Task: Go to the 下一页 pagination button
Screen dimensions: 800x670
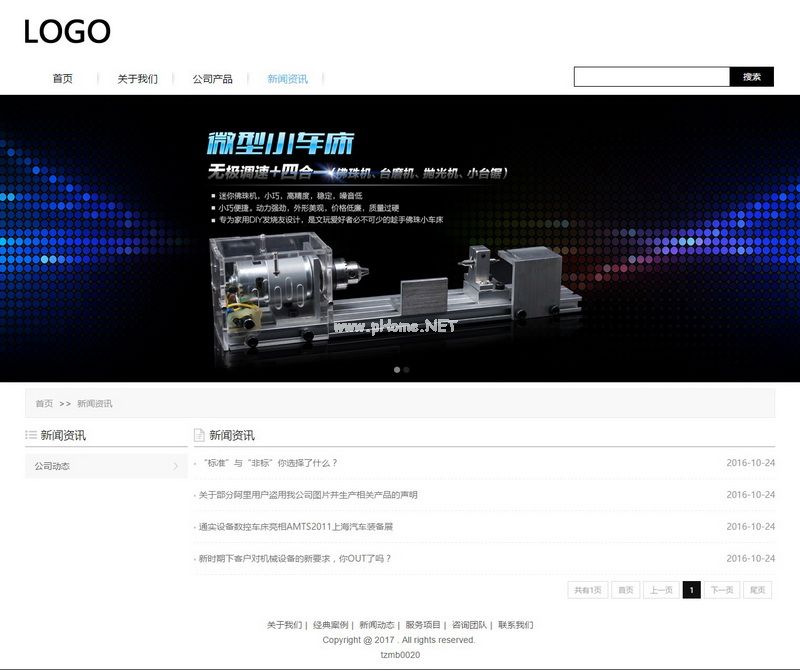Action: click(x=723, y=590)
